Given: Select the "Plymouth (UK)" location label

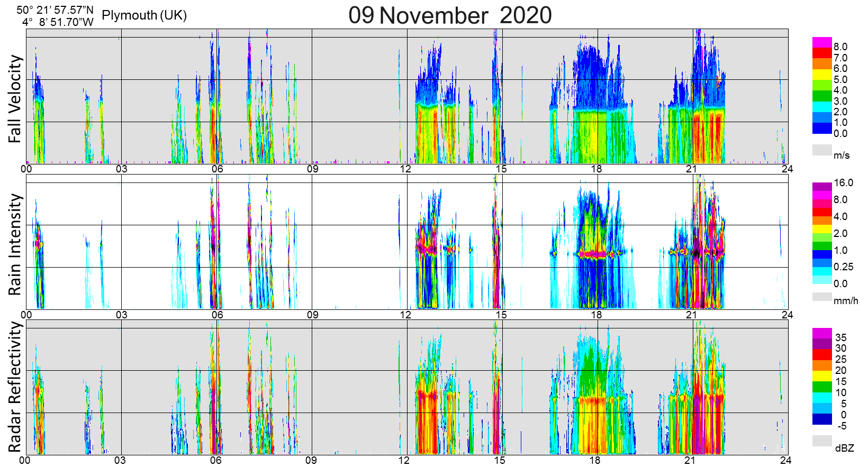Looking at the screenshot, I should 144,15.
